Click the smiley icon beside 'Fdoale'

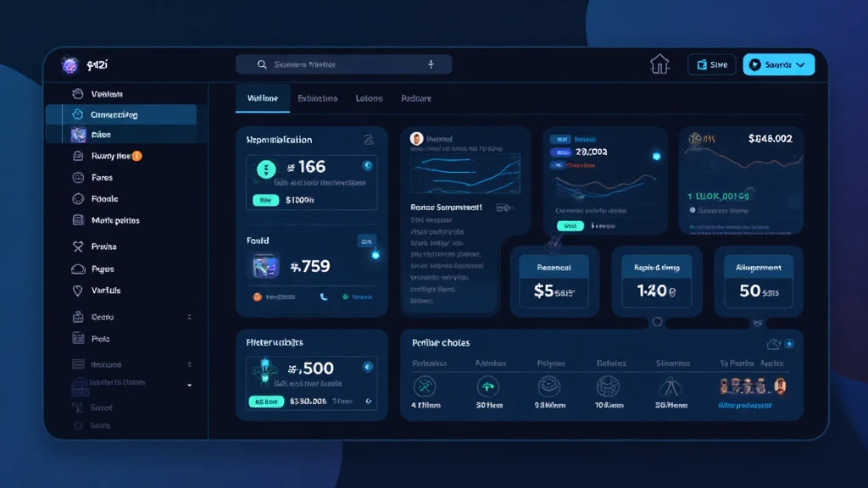78,198
